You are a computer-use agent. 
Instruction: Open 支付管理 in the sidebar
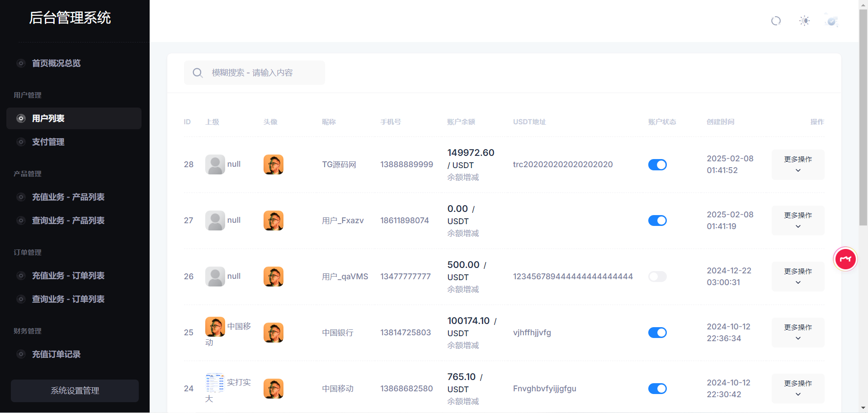point(48,142)
